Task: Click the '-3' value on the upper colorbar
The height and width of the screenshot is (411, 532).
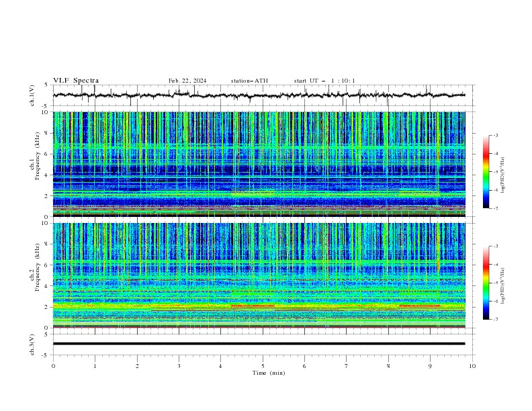Action: 495,135
